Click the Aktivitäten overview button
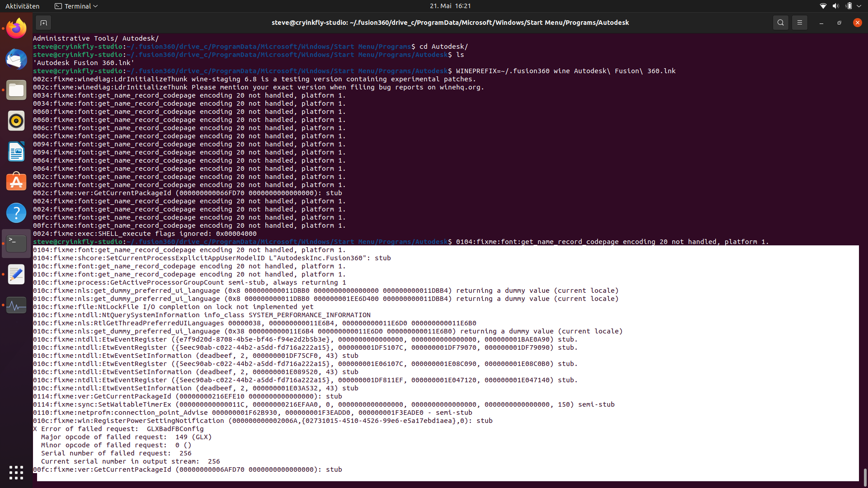This screenshot has width=868, height=488. [22, 6]
